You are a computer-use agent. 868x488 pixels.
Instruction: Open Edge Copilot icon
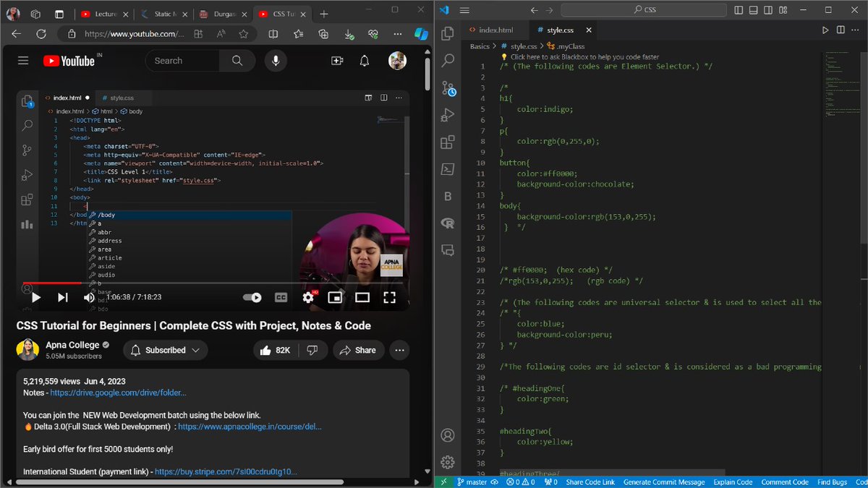pos(421,34)
